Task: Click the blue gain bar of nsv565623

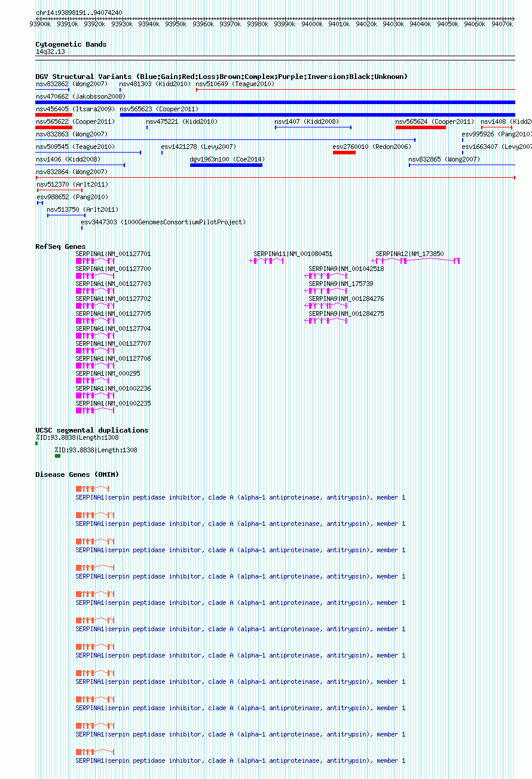Action: click(x=317, y=114)
